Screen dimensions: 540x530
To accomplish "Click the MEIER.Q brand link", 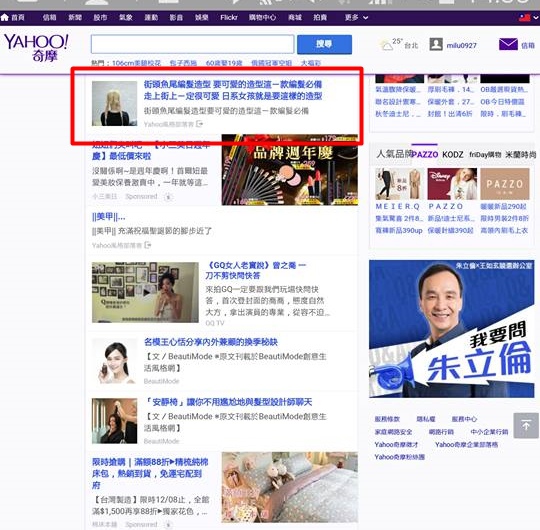I will coord(397,206).
